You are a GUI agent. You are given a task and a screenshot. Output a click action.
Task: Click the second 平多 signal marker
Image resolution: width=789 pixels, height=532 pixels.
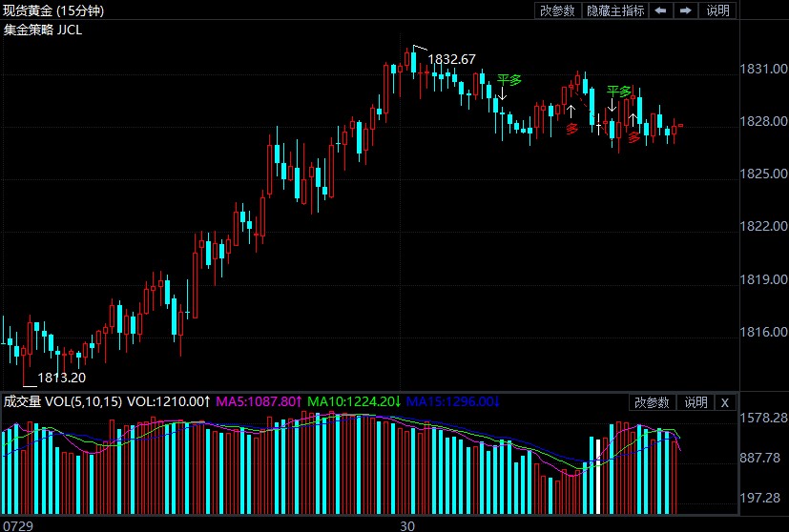click(x=619, y=92)
